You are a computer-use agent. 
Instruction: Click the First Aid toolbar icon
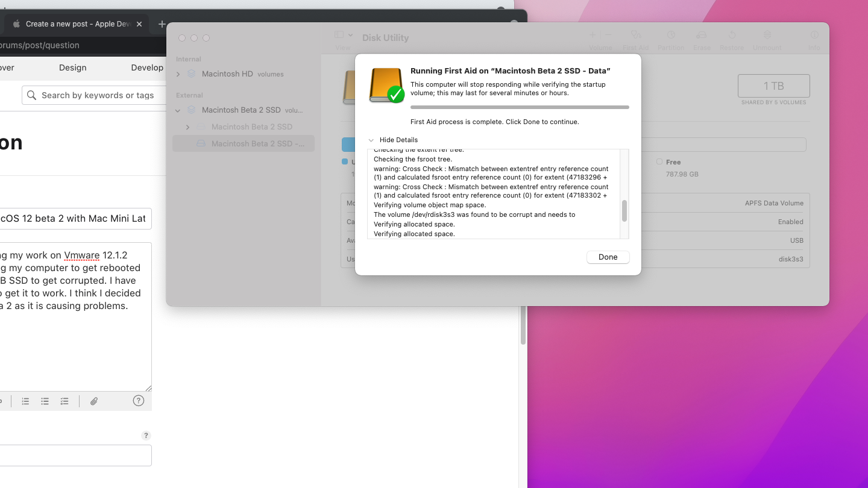[x=635, y=36]
